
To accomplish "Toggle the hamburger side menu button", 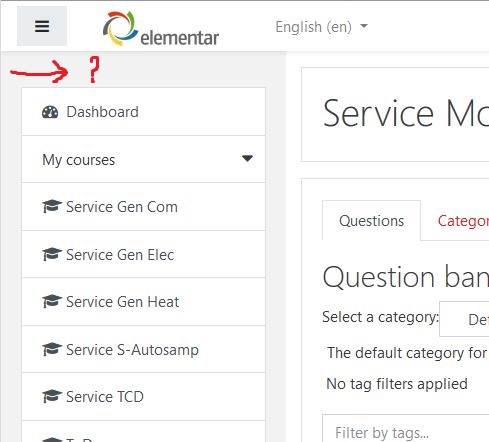I will [x=42, y=26].
